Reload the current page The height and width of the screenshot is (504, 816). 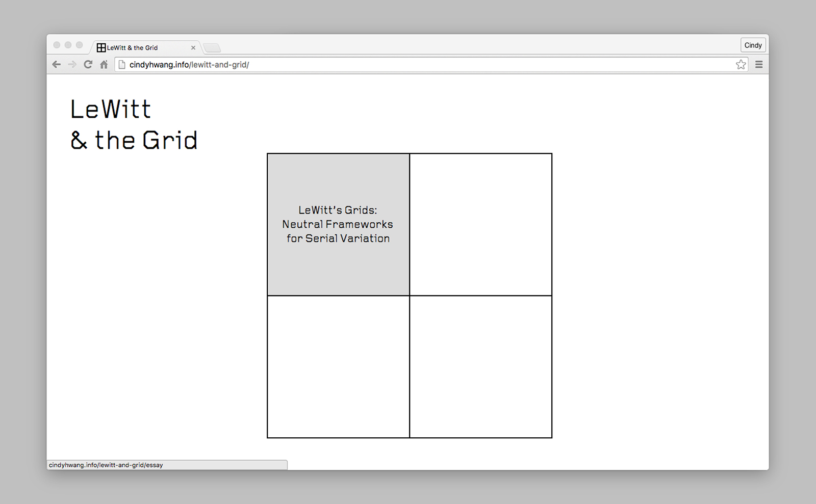point(88,64)
